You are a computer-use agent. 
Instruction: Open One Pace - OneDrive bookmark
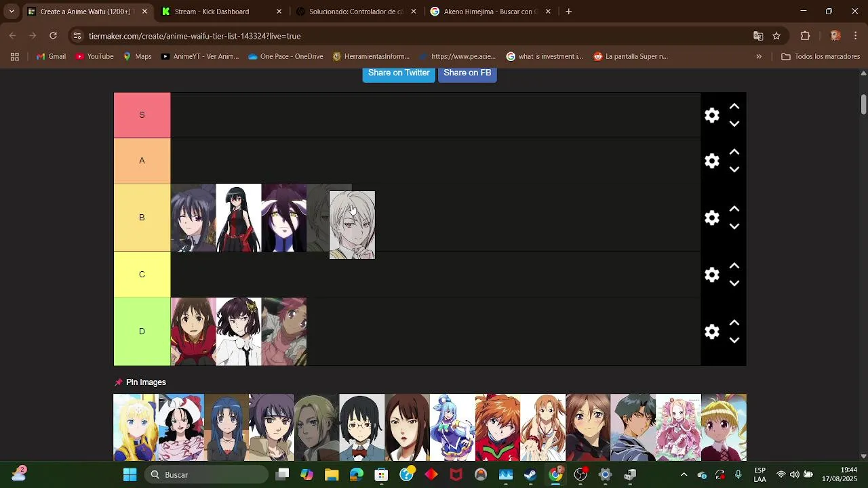(x=285, y=56)
